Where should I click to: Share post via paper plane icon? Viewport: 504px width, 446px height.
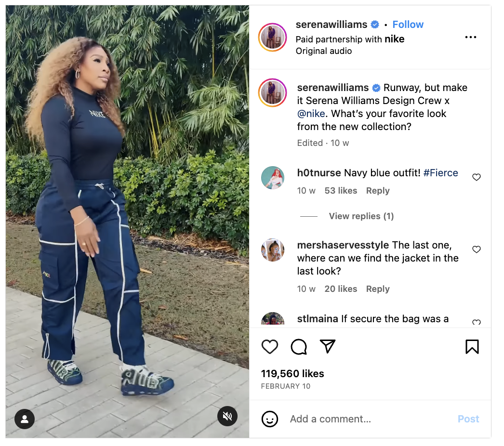pos(328,346)
